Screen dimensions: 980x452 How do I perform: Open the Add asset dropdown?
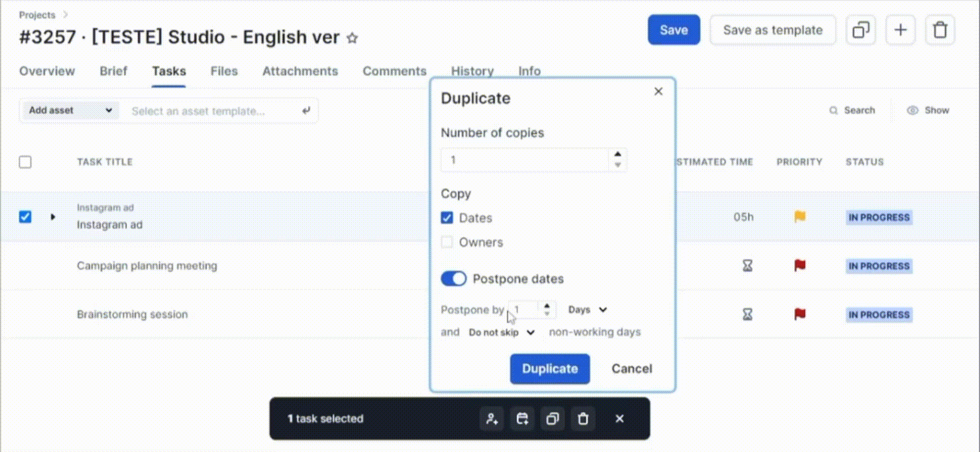[70, 110]
